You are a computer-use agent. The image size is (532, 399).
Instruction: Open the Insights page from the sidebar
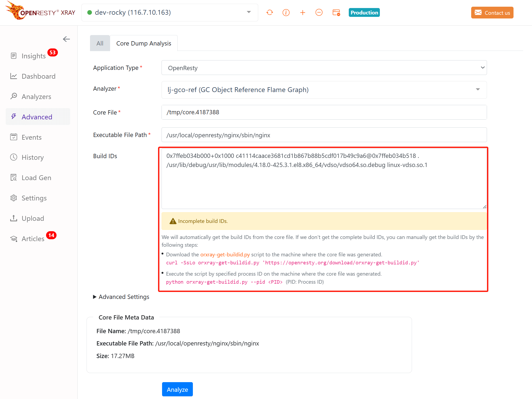coord(33,56)
